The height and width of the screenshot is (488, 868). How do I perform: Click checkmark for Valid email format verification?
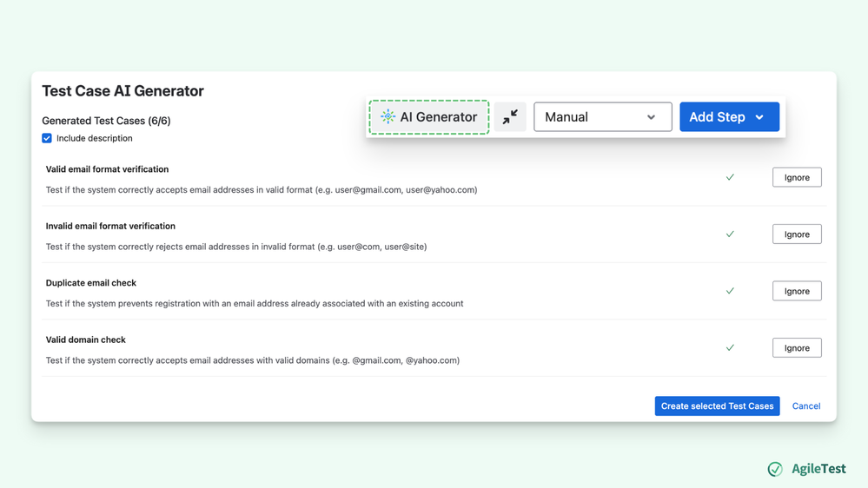coord(730,177)
